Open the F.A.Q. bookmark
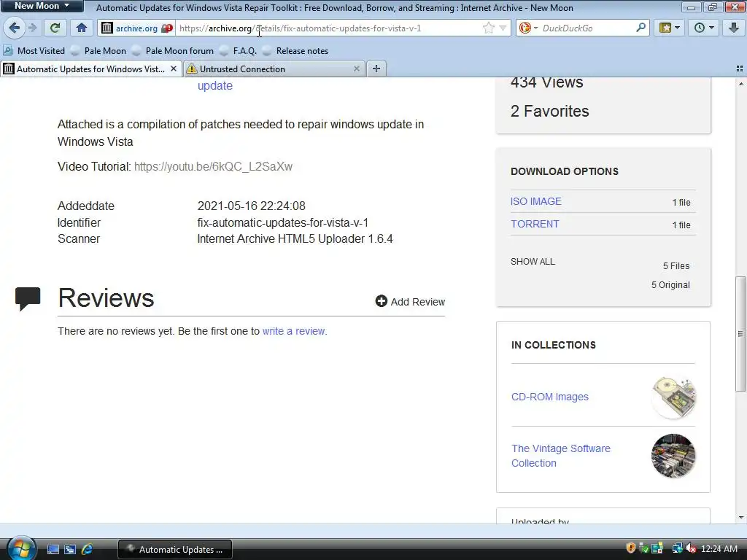This screenshot has width=747, height=560. [239, 51]
